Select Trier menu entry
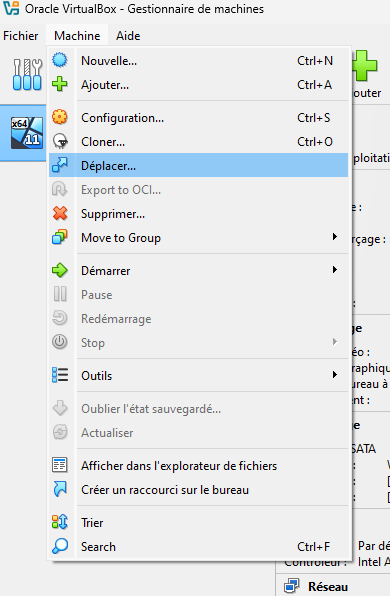This screenshot has height=596, width=390. (198, 523)
